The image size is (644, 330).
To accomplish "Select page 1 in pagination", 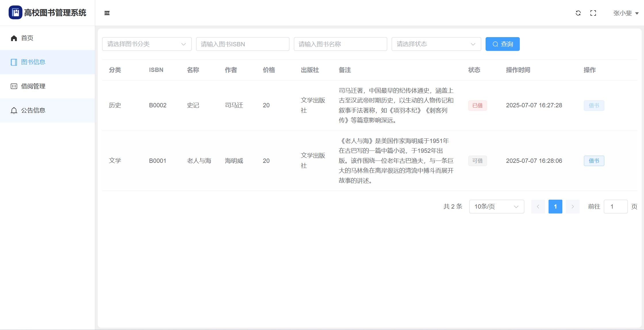I will click(x=555, y=207).
